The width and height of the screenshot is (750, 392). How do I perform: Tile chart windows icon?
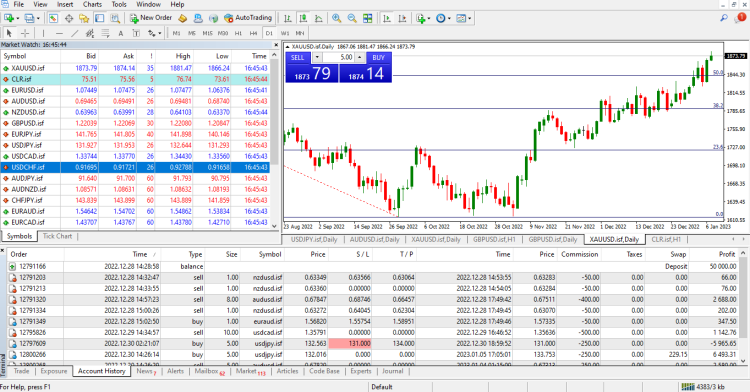367,18
